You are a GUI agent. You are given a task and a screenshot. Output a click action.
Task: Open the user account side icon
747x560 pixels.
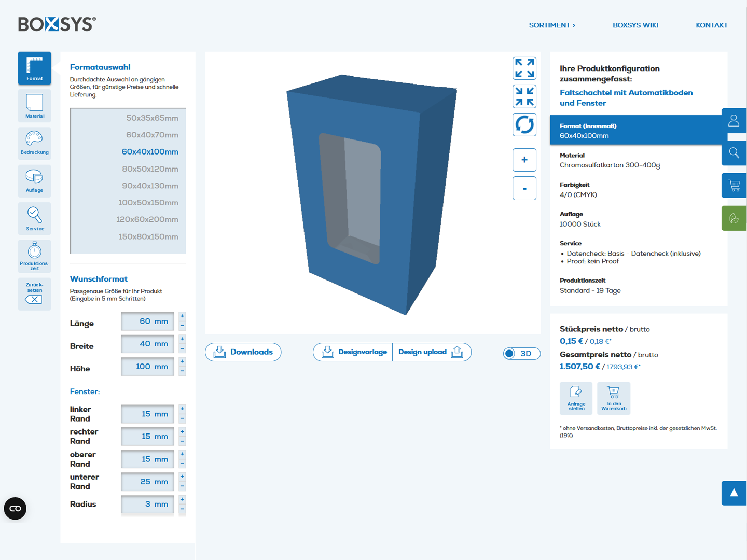click(x=734, y=121)
